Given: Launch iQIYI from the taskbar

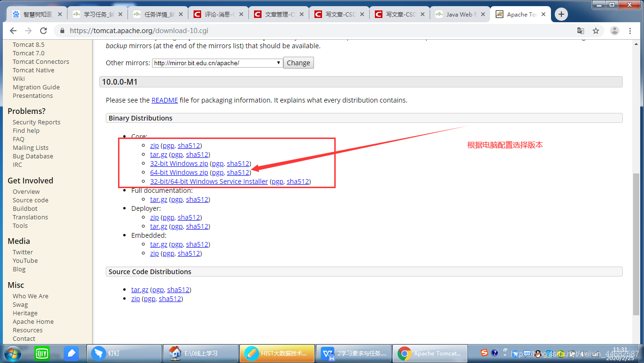Looking at the screenshot, I should [x=42, y=353].
